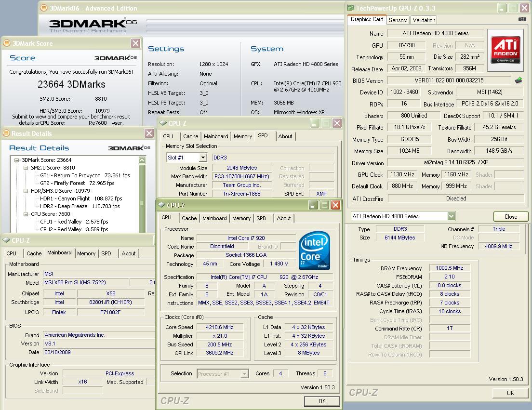The image size is (532, 410).
Task: Click the BIOS save chip icon in GPU-Z
Action: (x=519, y=80)
